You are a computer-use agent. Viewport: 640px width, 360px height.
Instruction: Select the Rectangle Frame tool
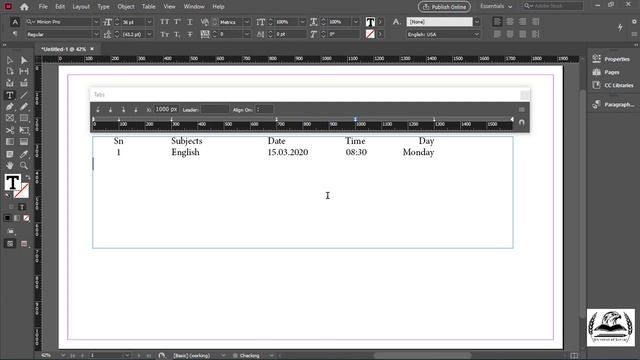pyautogui.click(x=10, y=118)
